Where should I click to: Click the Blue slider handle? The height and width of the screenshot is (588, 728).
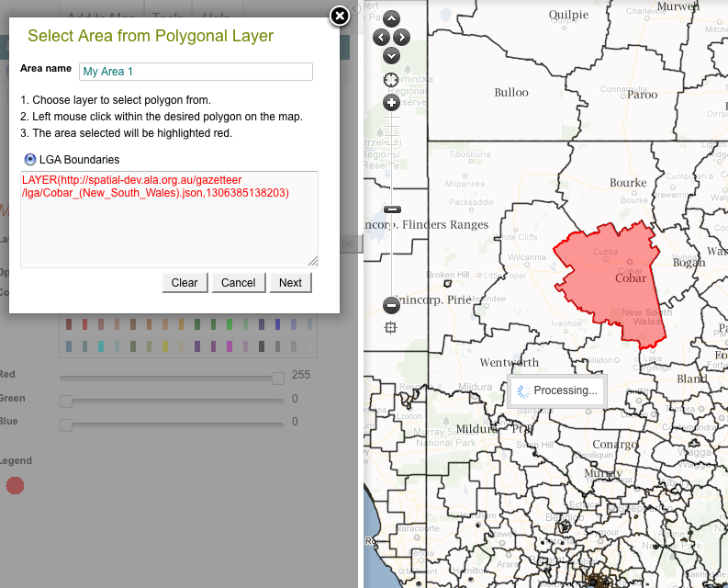(x=66, y=424)
